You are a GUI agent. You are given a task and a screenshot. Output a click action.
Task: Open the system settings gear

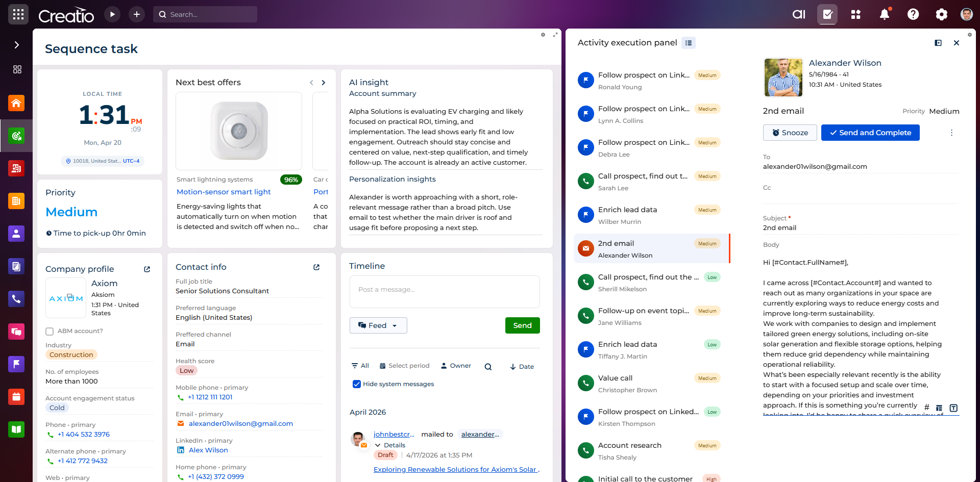(x=941, y=14)
